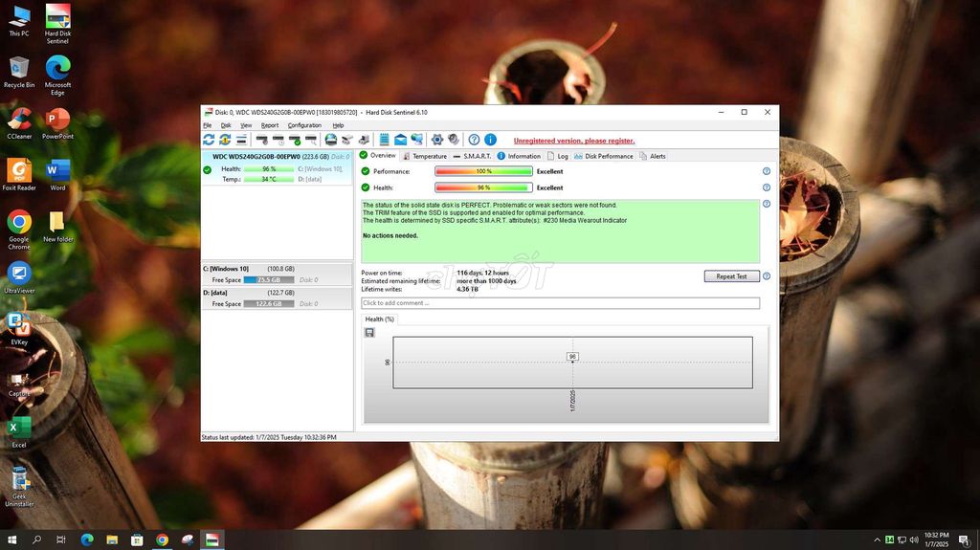Click the question mark Help toolbar icon

pyautogui.click(x=475, y=140)
